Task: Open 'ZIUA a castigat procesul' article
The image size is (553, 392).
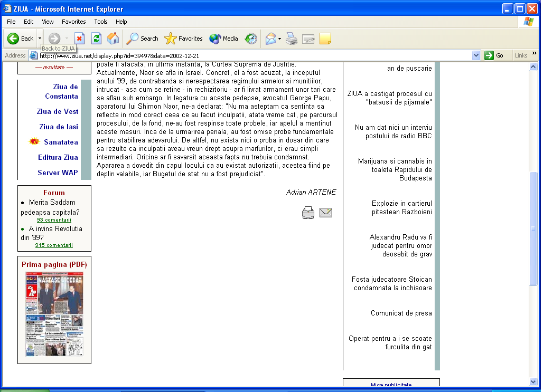Action: (x=389, y=98)
